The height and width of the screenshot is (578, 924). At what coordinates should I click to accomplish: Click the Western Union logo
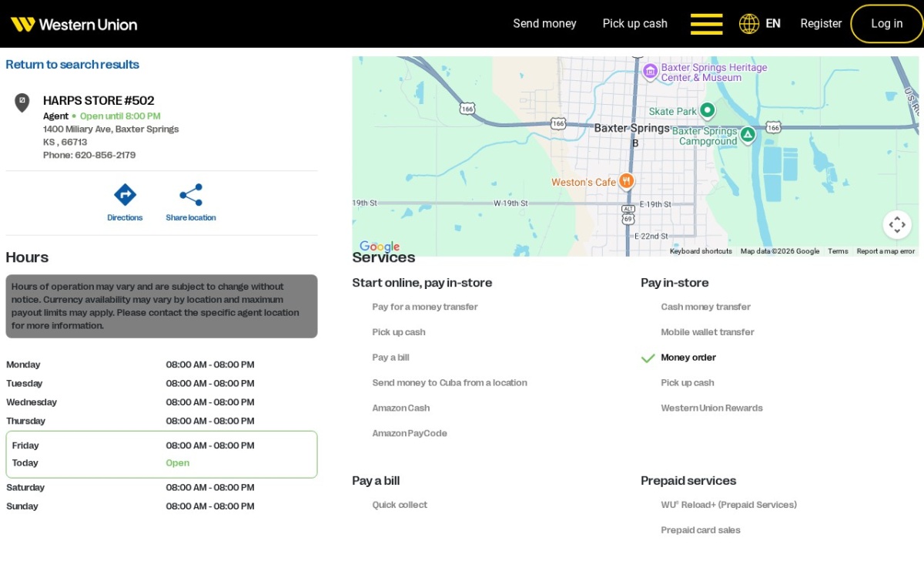pos(74,24)
